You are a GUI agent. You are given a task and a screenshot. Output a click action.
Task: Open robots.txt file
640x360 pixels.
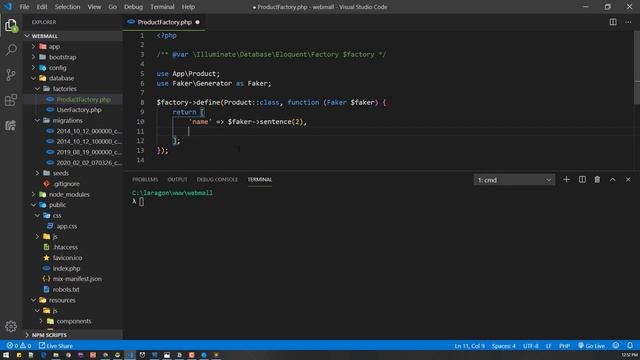[x=66, y=289]
